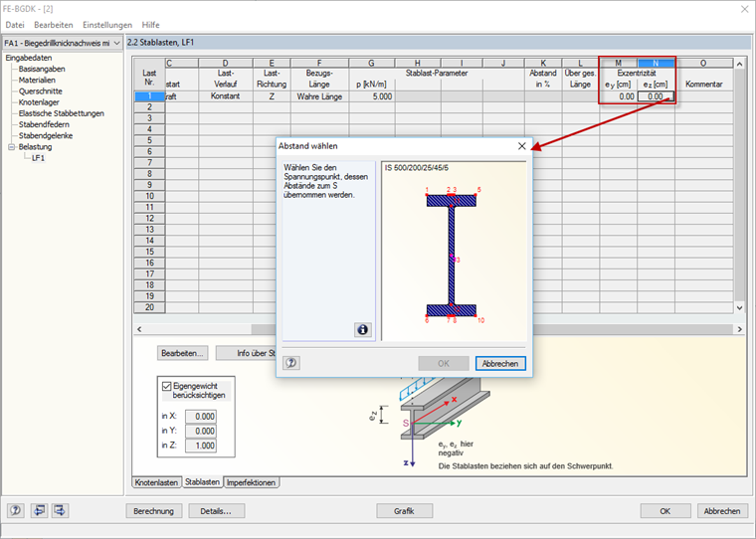Open the Hilfe menu
Image resolution: width=756 pixels, height=539 pixels.
coord(150,25)
